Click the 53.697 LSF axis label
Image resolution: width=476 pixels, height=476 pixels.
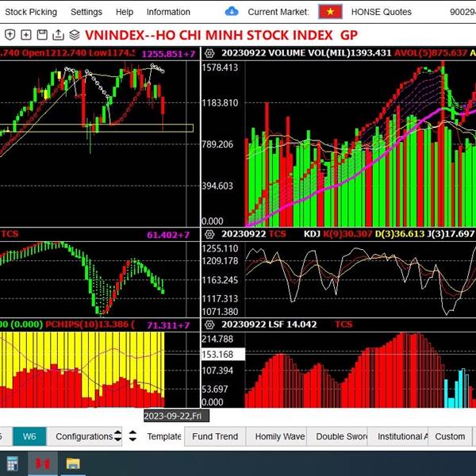coord(215,390)
